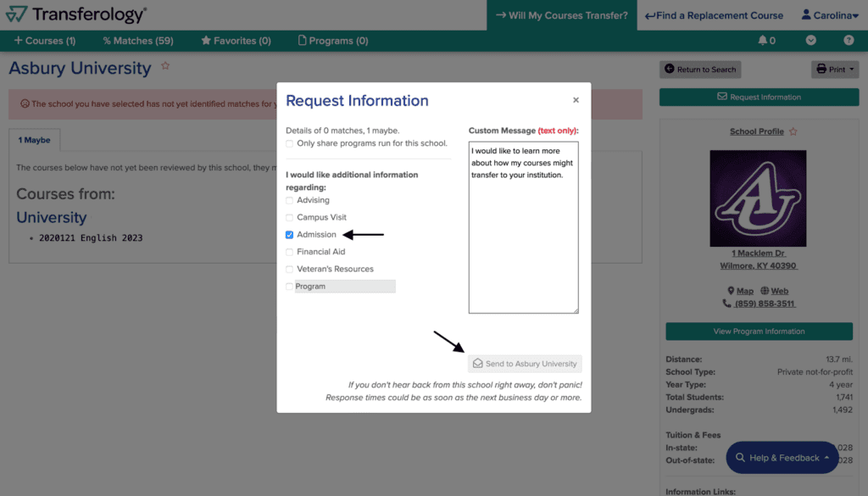
Task: Expand the circled chevron menu in navbar
Action: (x=811, y=41)
